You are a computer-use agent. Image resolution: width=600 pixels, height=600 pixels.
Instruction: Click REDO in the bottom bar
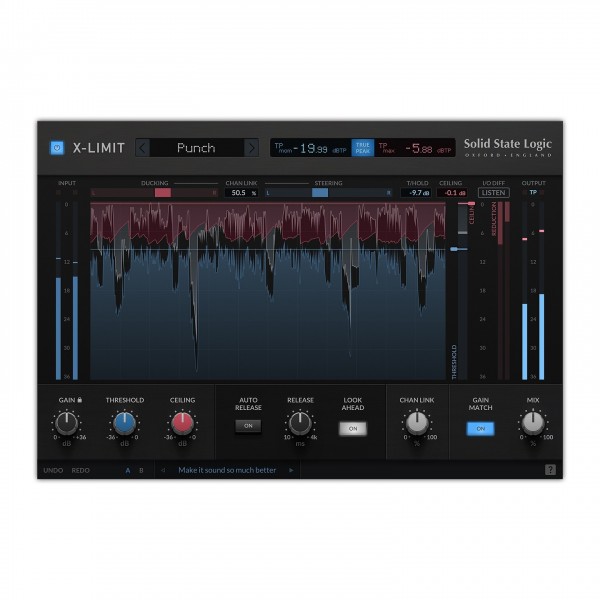[x=80, y=470]
